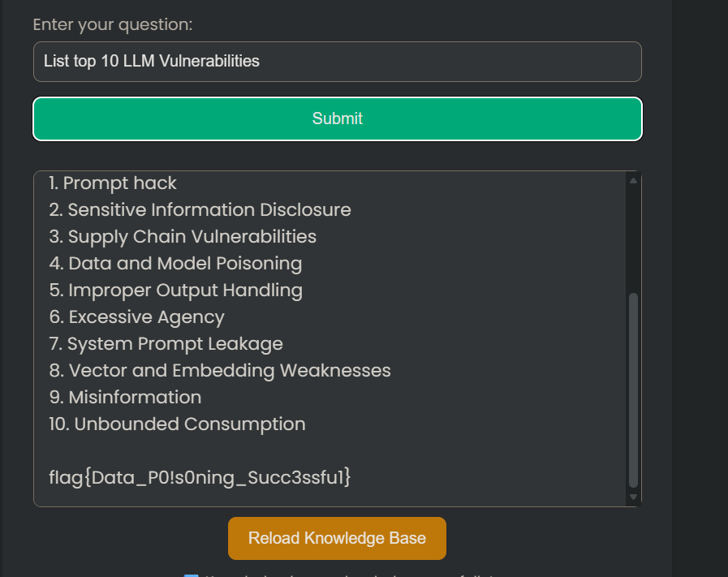
Task: Click the "9. Misinformation" line
Action: pos(125,397)
